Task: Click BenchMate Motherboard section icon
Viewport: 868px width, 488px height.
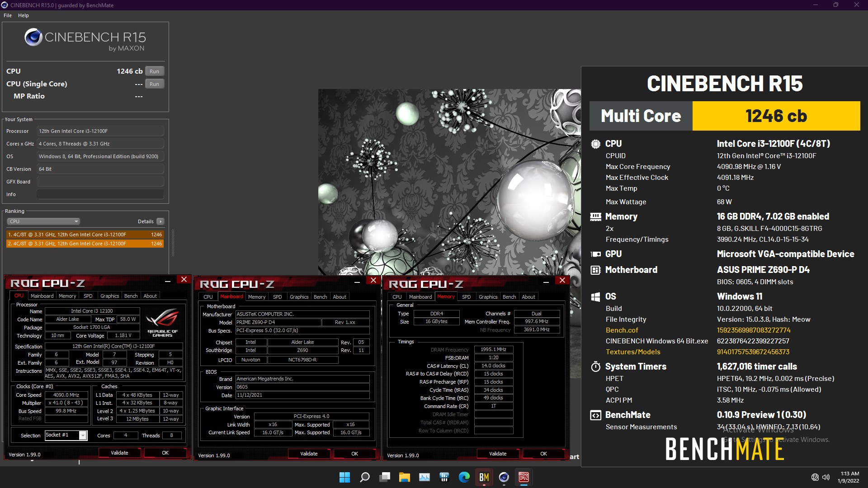Action: [x=595, y=270]
